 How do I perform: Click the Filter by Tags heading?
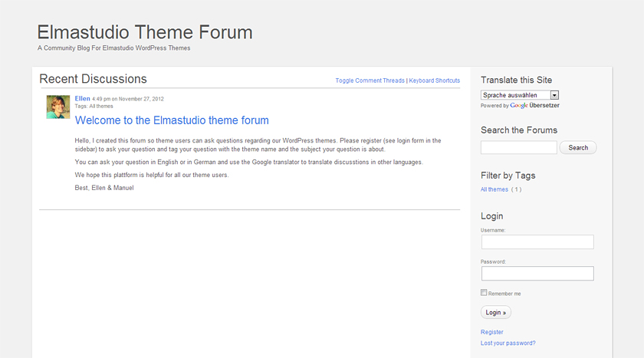[x=508, y=176]
